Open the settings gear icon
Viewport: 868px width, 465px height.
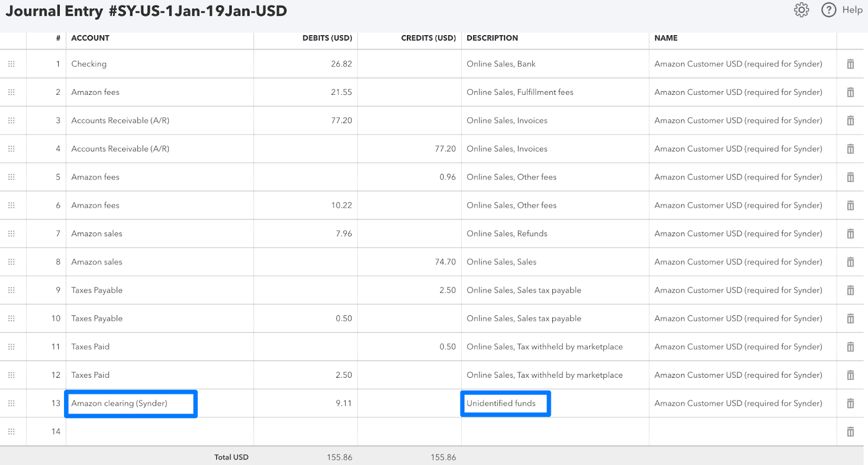click(x=801, y=10)
